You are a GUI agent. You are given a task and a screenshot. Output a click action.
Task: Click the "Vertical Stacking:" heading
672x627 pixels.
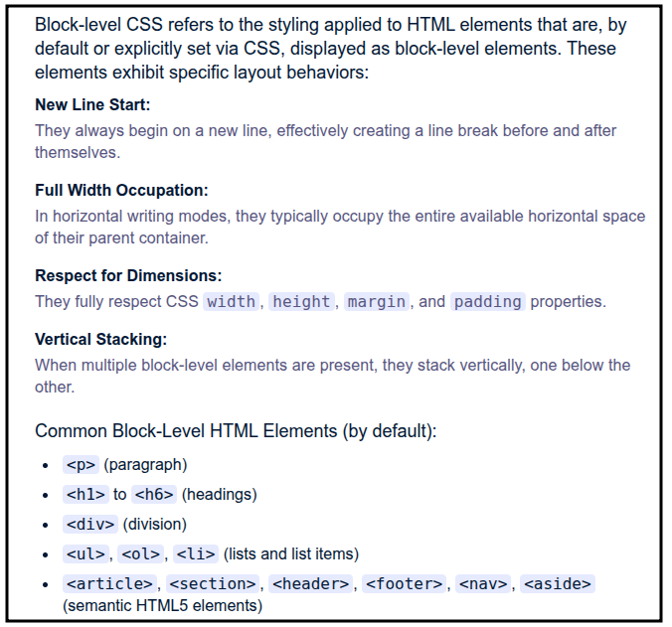click(x=100, y=339)
